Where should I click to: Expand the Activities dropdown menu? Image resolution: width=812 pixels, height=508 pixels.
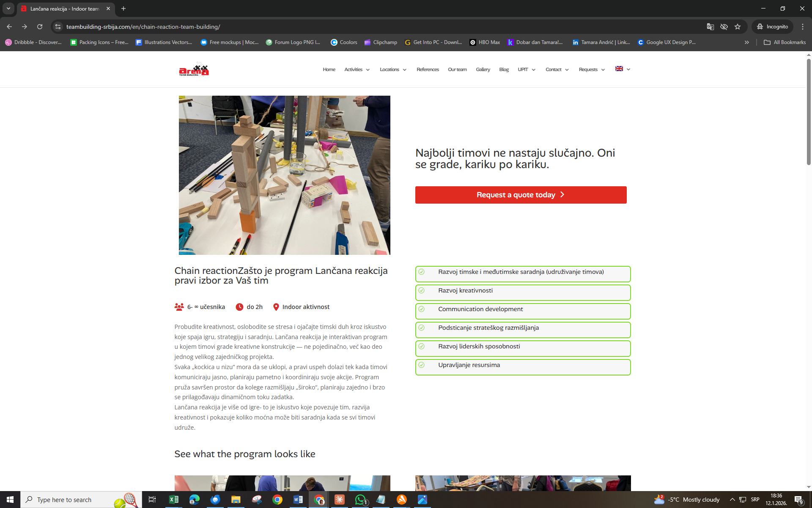pyautogui.click(x=357, y=69)
